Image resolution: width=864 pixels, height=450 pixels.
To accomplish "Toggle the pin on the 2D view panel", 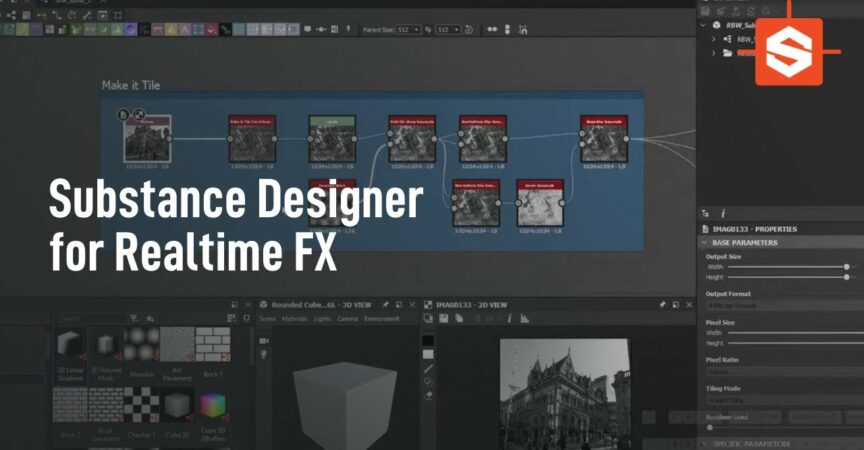I will (662, 305).
